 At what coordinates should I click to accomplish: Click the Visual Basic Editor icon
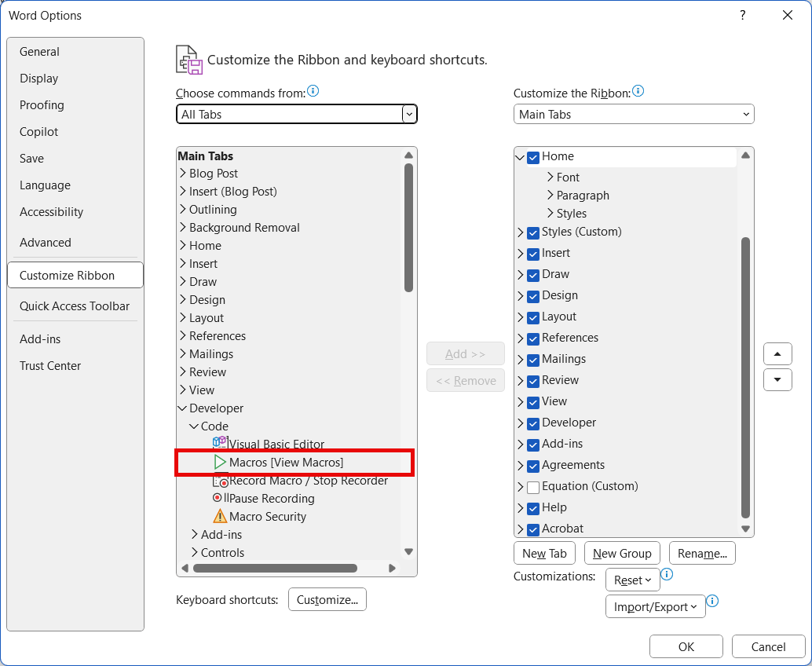point(220,443)
